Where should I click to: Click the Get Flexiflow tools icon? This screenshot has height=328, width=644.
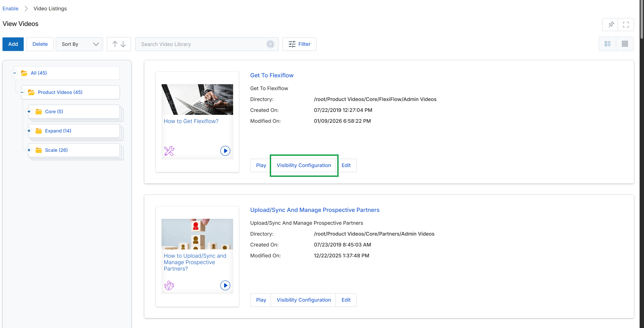pyautogui.click(x=169, y=151)
